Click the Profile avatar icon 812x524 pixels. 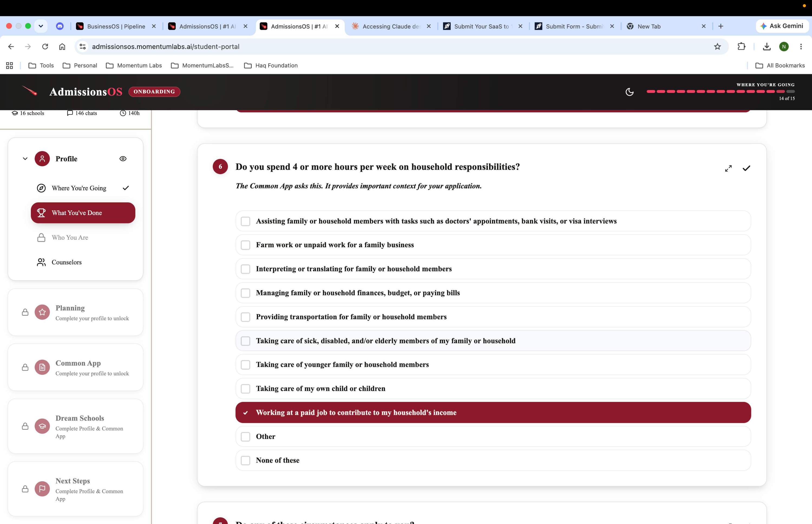(42, 159)
